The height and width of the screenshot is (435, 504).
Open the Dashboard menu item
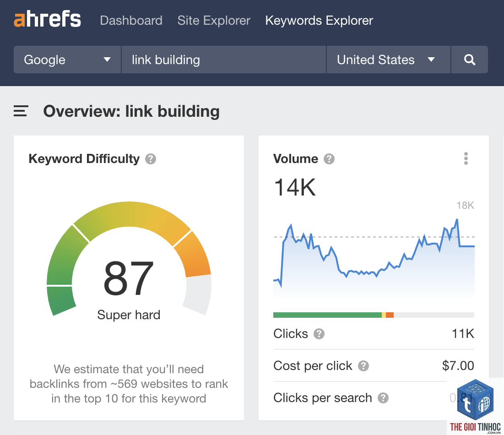click(x=131, y=21)
